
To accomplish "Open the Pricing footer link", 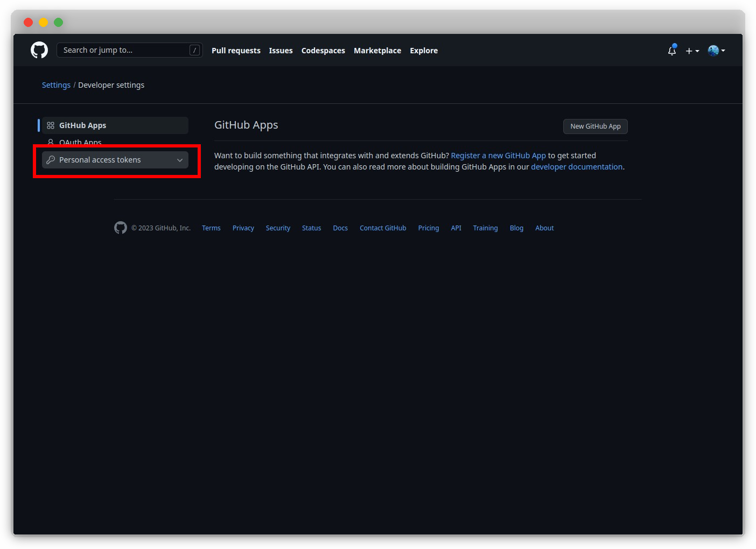I will (x=429, y=228).
